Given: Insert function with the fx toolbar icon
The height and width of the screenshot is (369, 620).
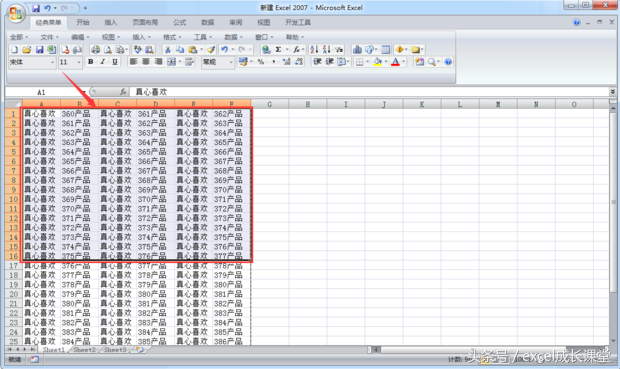Looking at the screenshot, I should pyautogui.click(x=296, y=49).
